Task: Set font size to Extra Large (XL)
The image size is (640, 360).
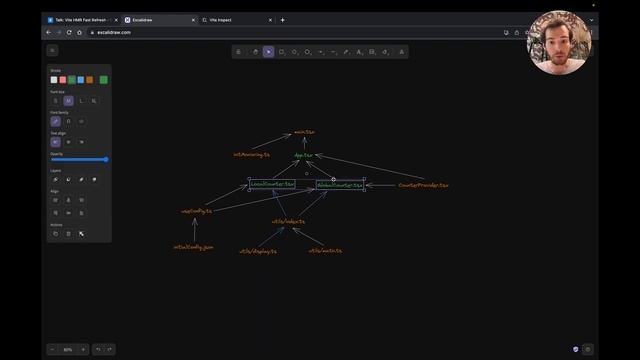Action: point(94,100)
